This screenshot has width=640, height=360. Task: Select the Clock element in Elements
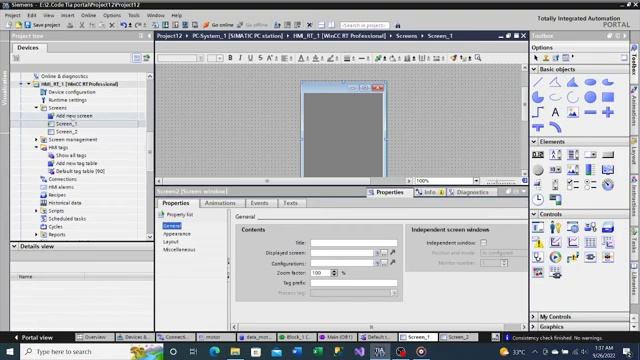[x=538, y=200]
